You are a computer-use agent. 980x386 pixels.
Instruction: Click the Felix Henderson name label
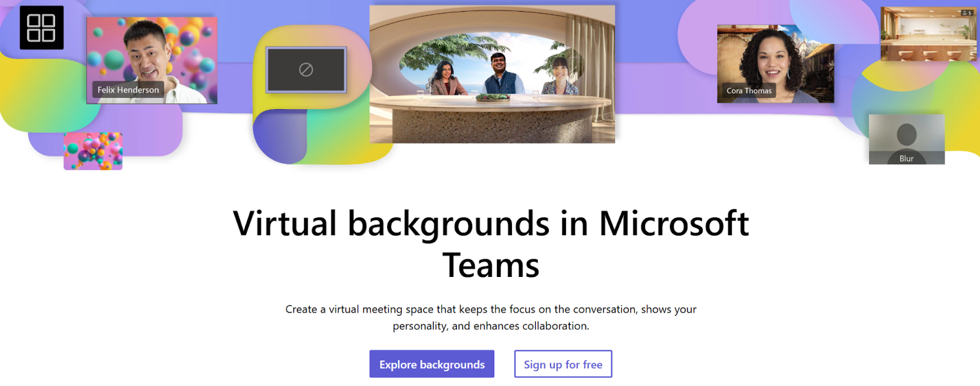[128, 89]
